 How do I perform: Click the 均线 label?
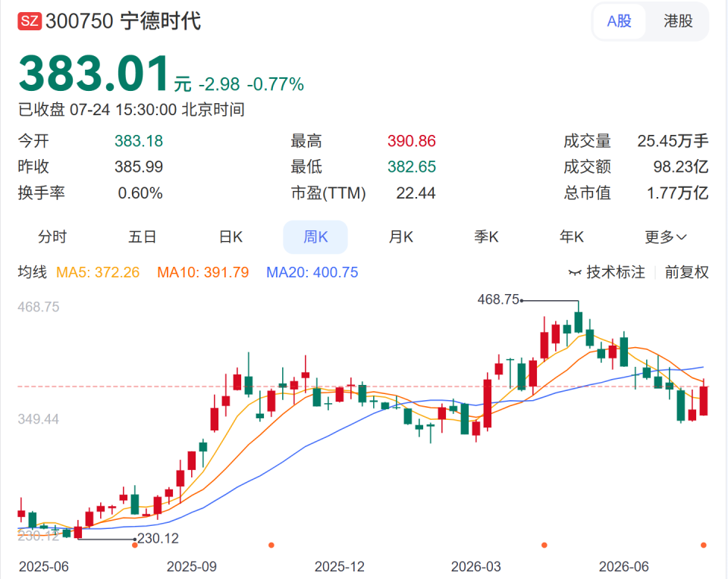click(33, 272)
